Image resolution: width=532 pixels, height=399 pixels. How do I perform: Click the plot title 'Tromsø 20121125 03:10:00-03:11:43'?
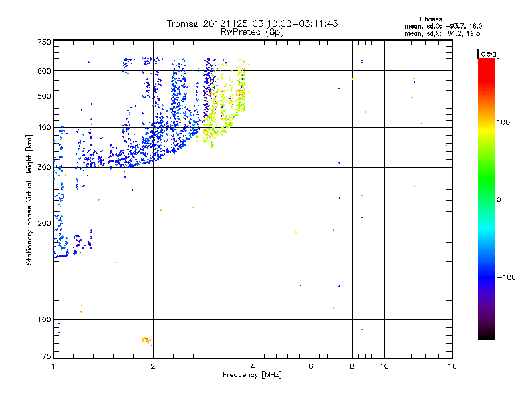252,23
